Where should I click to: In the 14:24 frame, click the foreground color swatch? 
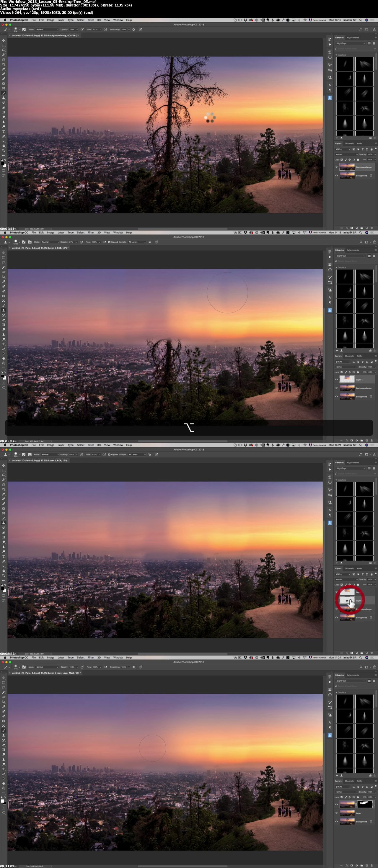tap(3, 801)
